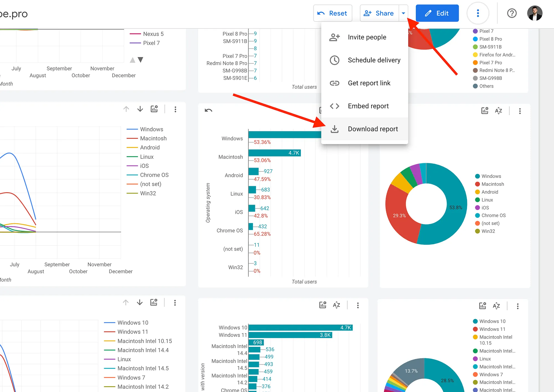Go to previous legend page with up triangle
The width and height of the screenshot is (554, 392).
[133, 60]
